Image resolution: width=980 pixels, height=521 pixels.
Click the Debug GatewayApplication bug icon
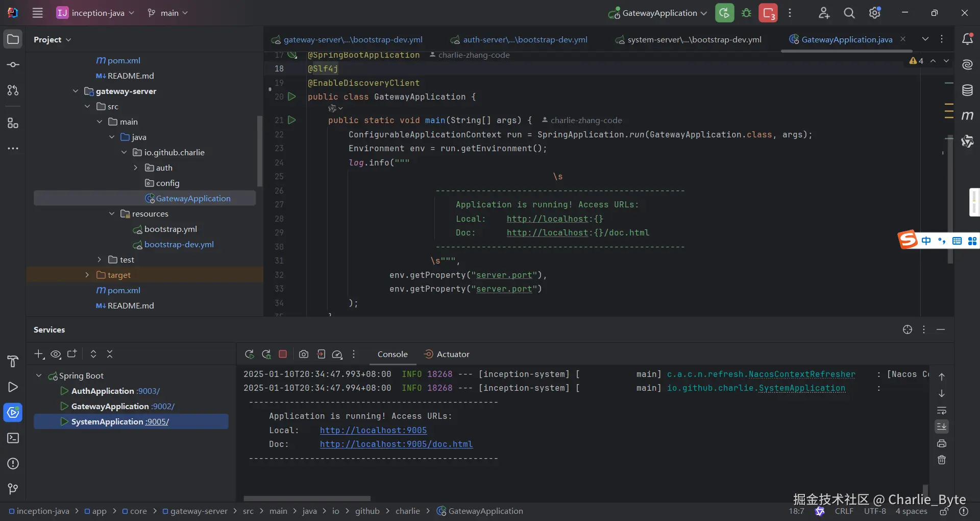tap(746, 13)
